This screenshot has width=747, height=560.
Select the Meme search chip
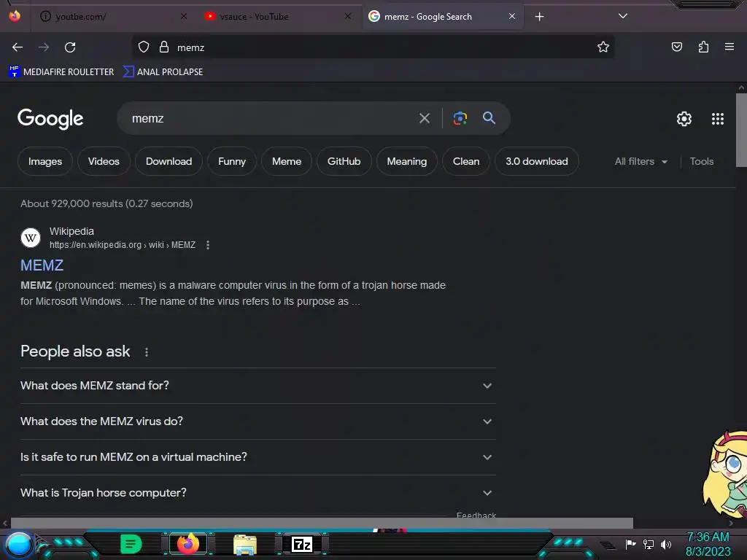[287, 161]
